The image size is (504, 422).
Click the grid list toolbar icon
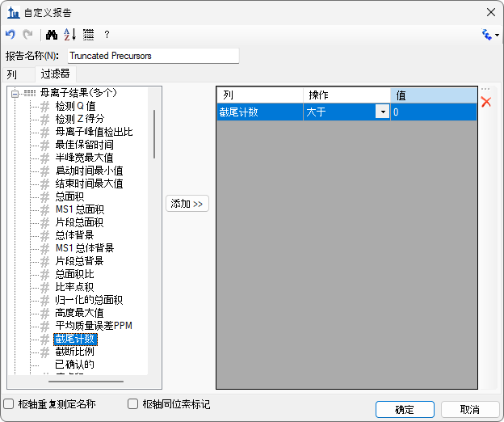(x=88, y=35)
